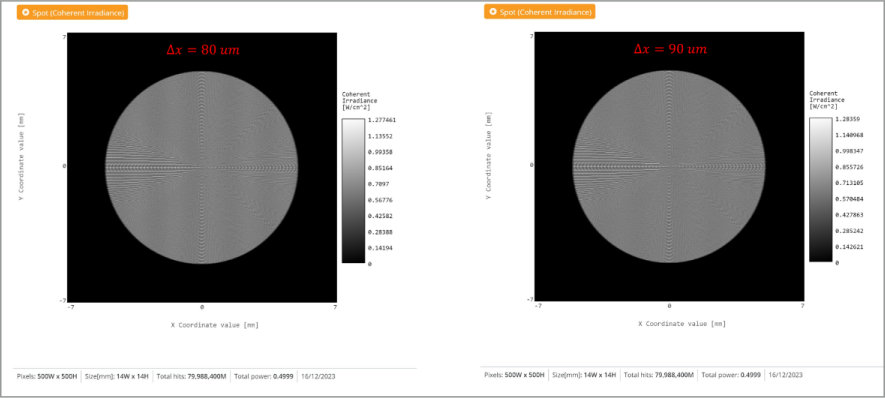Click left plot X Coordinate value axis label

[x=215, y=325]
